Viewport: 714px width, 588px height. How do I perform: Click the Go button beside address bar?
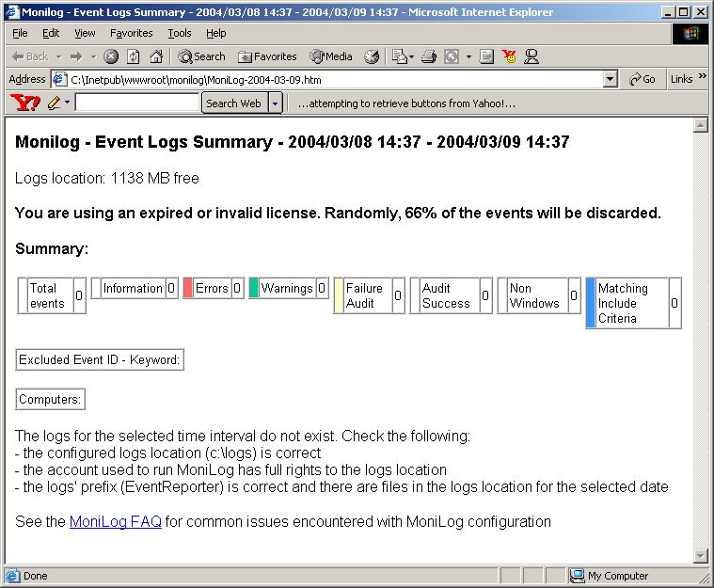coord(643,80)
